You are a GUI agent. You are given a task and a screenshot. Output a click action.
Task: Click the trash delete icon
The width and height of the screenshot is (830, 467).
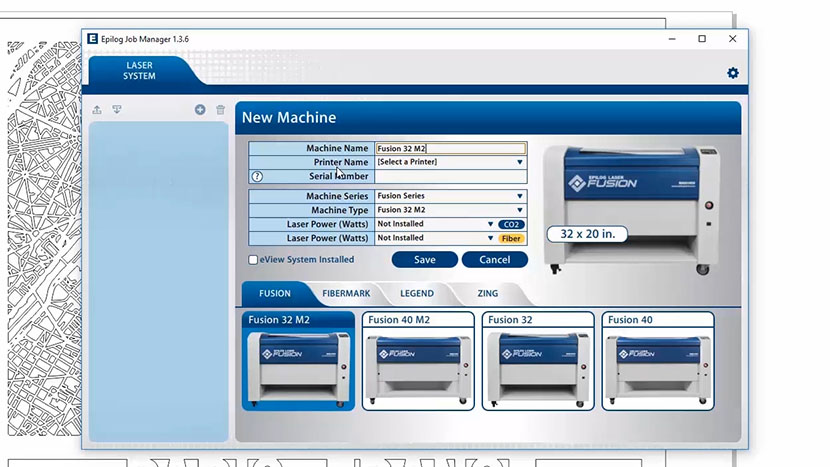click(221, 110)
